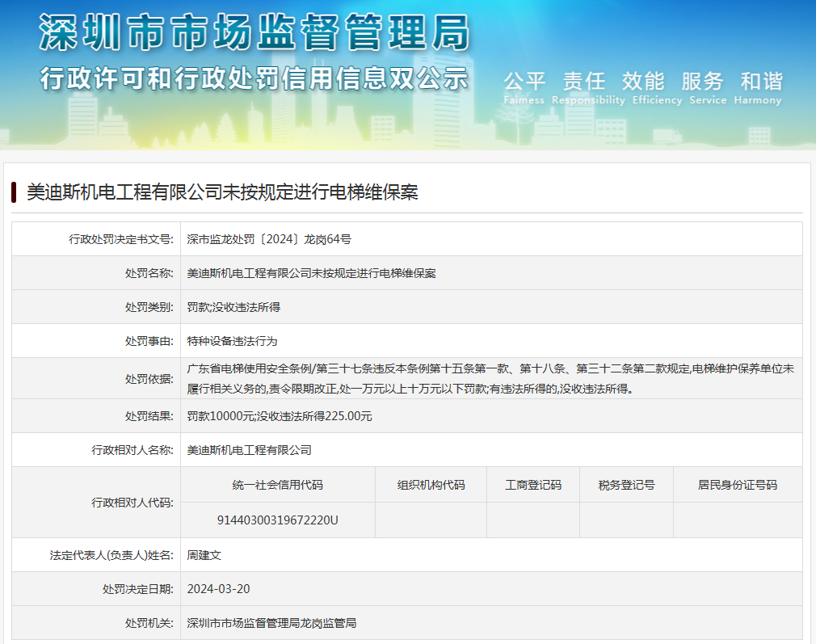
Task: Click the 公平 Fairness slogan
Action: coord(524,88)
